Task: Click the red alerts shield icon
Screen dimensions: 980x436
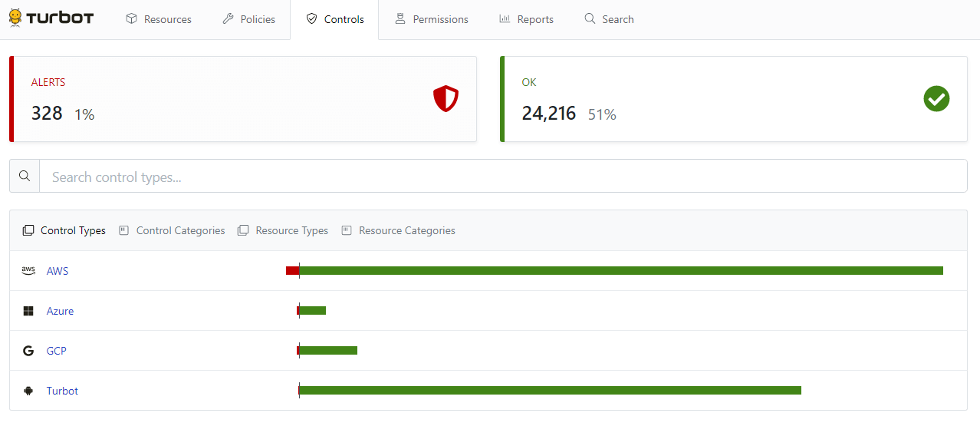Action: [x=446, y=99]
